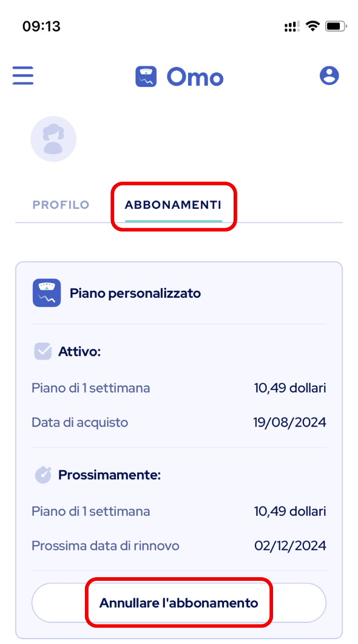Tap the Prossima data di rinnovo label
This screenshot has height=644, width=358.
click(106, 546)
